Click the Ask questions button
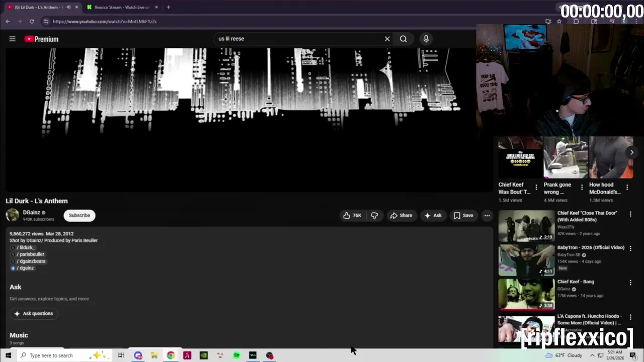 click(34, 313)
